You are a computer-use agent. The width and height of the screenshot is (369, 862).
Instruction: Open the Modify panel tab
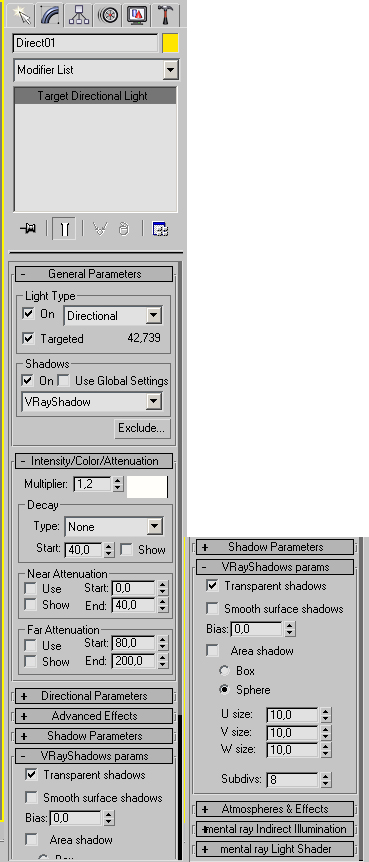click(51, 15)
